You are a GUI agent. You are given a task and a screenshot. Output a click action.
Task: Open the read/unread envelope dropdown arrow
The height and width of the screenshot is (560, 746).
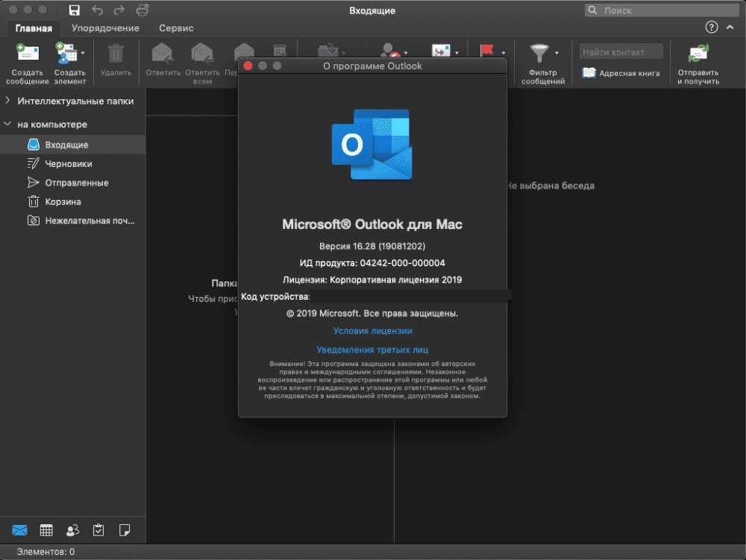[x=457, y=53]
